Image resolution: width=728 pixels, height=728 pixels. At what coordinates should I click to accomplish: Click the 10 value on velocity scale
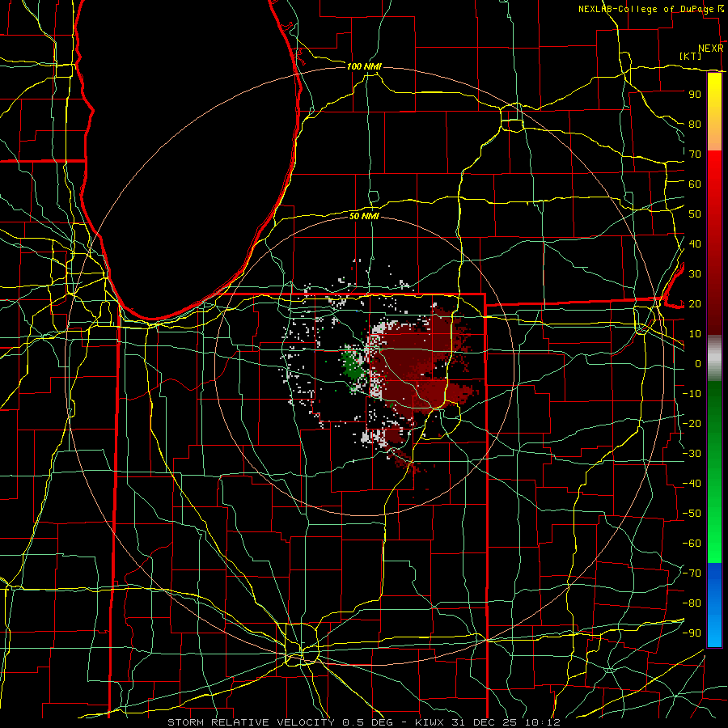tap(695, 334)
